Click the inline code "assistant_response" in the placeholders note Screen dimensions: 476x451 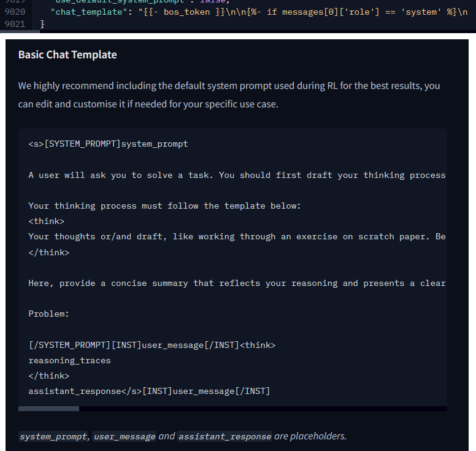225,436
